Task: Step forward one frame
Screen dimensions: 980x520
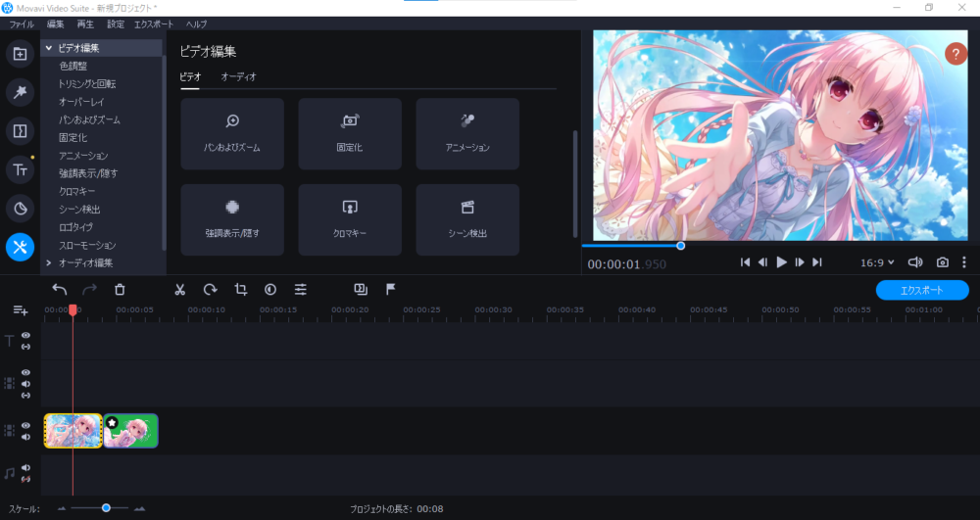Action: coord(800,262)
